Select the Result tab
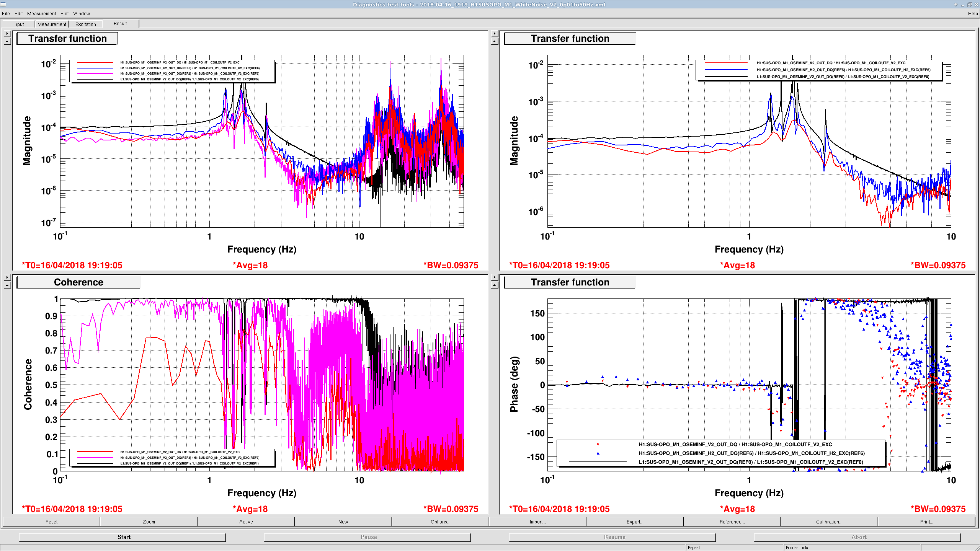Viewport: 980px width, 551px height. 120,23
